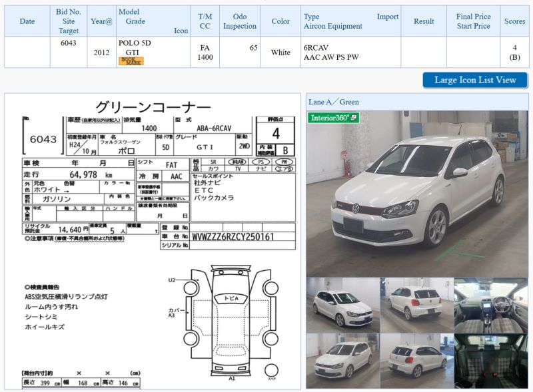Click the Model Grade Icon header
The width and height of the screenshot is (533, 392).
tap(153, 21)
